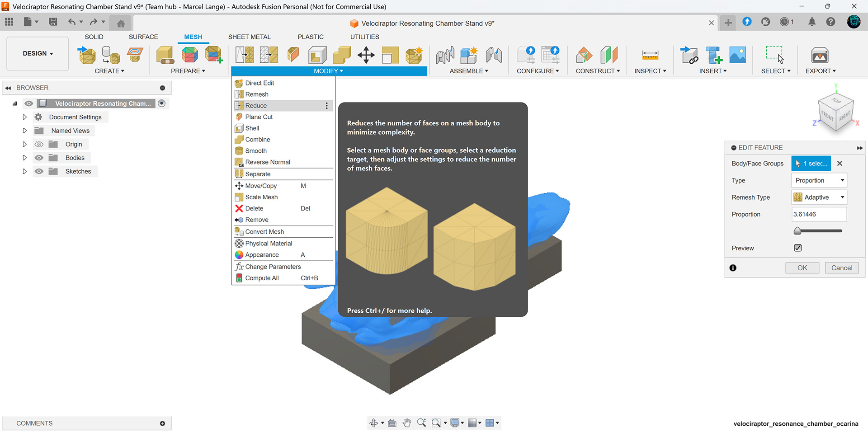Switch to the SURFACE tab

pos(143,37)
